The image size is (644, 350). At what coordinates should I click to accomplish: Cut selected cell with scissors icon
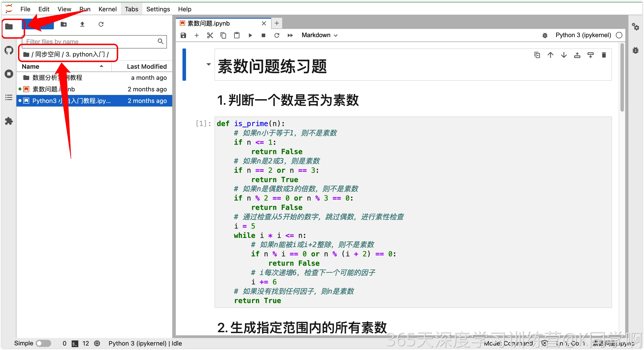click(210, 35)
